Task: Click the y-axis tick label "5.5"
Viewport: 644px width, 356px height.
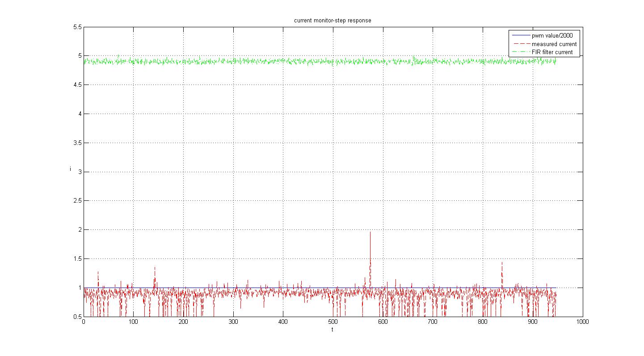Action: tap(78, 27)
